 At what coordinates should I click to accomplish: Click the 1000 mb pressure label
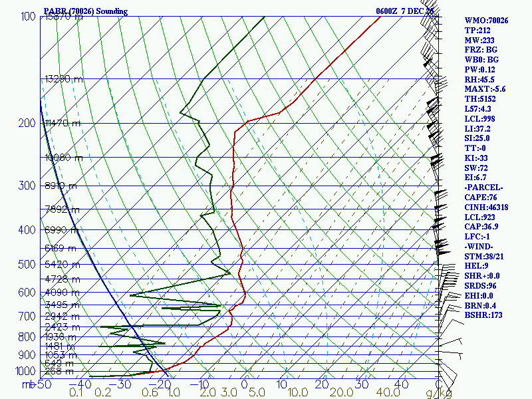tap(25, 371)
